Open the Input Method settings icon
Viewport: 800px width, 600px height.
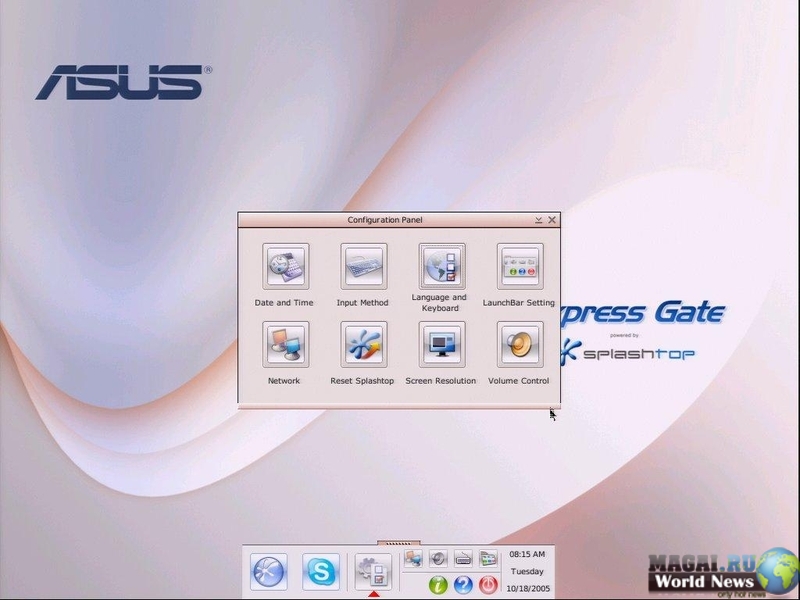(364, 266)
